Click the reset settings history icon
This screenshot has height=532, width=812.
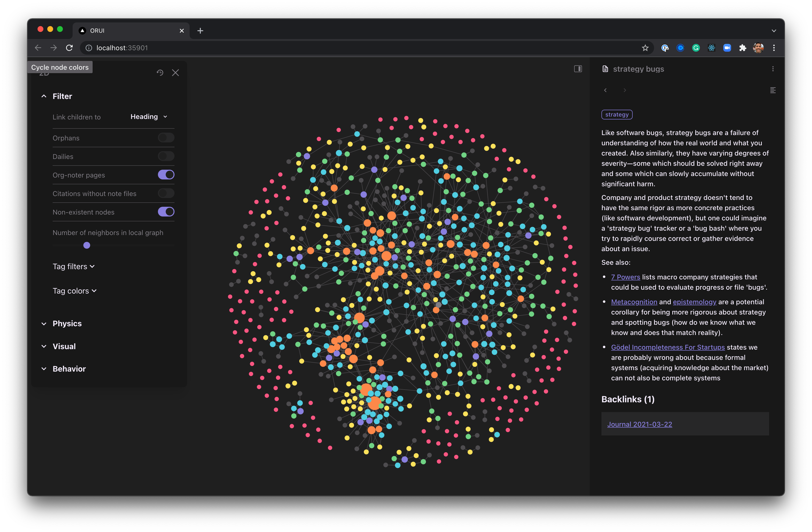point(160,73)
